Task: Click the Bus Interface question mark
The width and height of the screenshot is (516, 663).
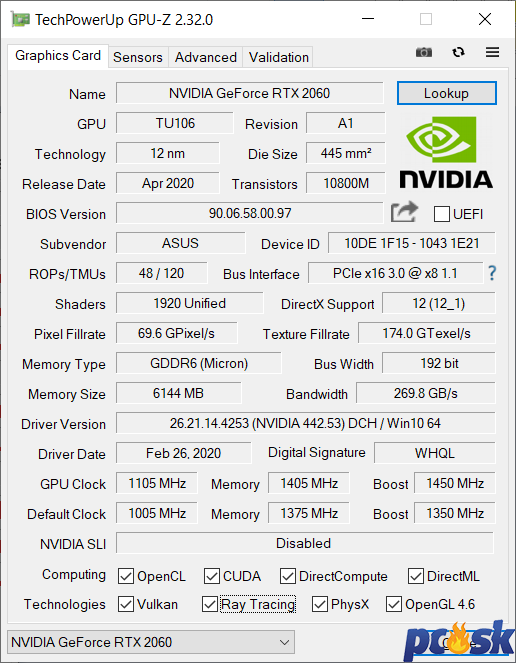Action: click(492, 273)
